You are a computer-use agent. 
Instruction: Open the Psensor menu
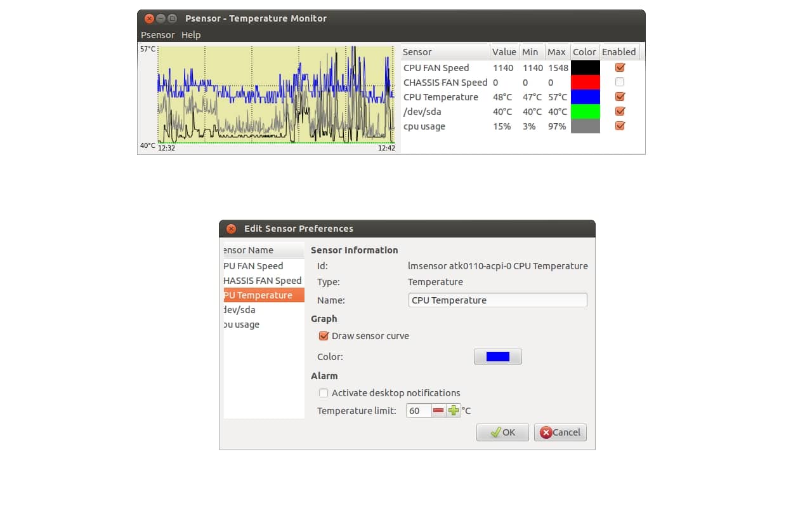click(157, 35)
